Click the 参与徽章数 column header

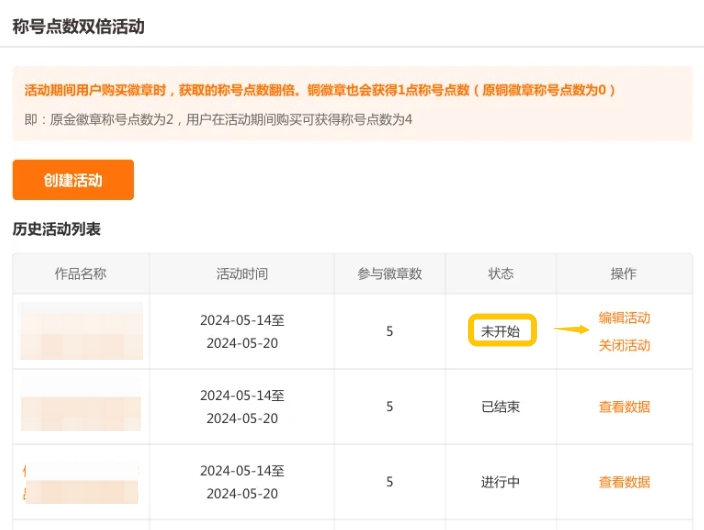coord(389,274)
